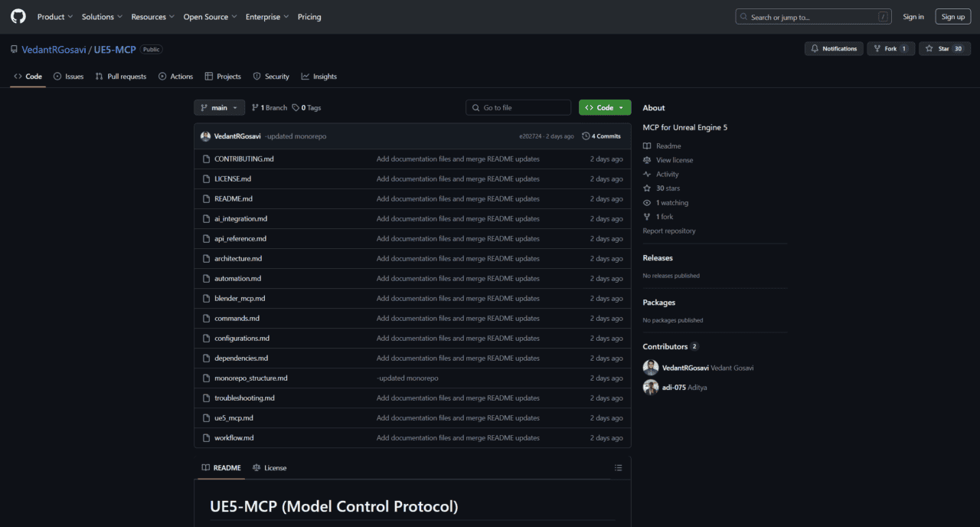Expand the Solutions menu
The image size is (980, 527).
[102, 17]
